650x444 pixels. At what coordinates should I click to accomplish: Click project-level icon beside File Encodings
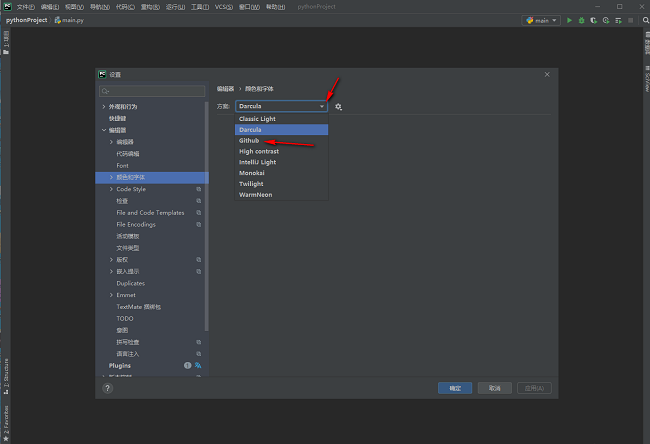(199, 224)
